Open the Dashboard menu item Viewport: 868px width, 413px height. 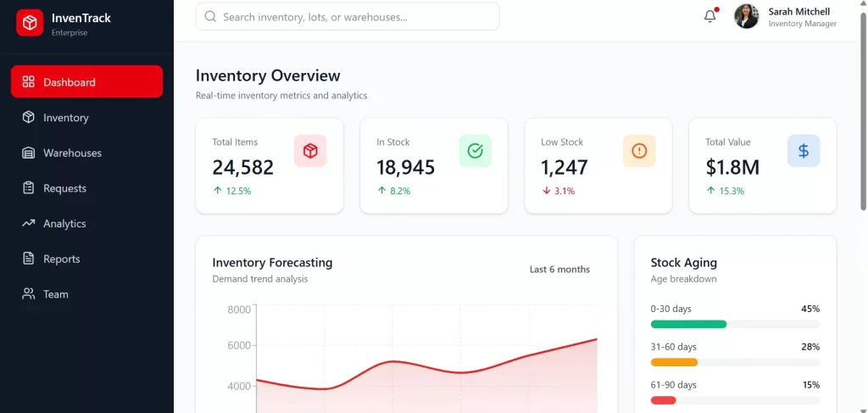coord(87,82)
